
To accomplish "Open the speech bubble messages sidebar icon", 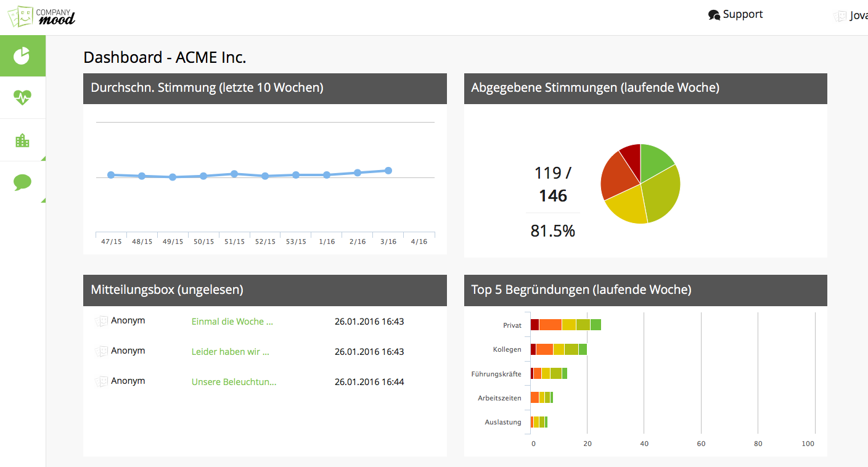I will 22,182.
